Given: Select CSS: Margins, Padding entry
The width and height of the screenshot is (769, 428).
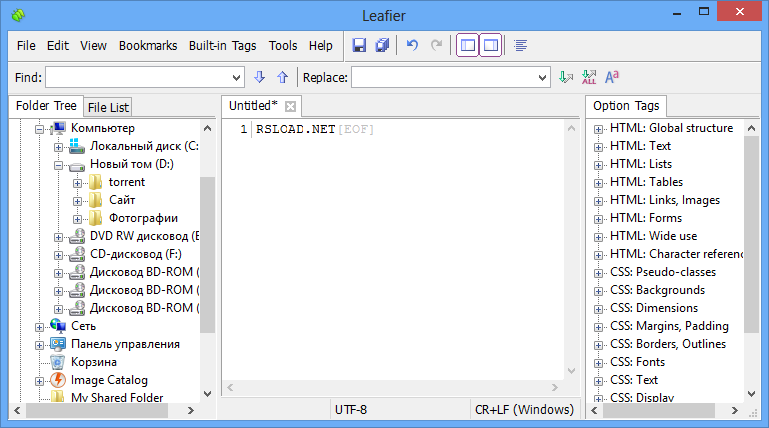Looking at the screenshot, I should coord(669,326).
